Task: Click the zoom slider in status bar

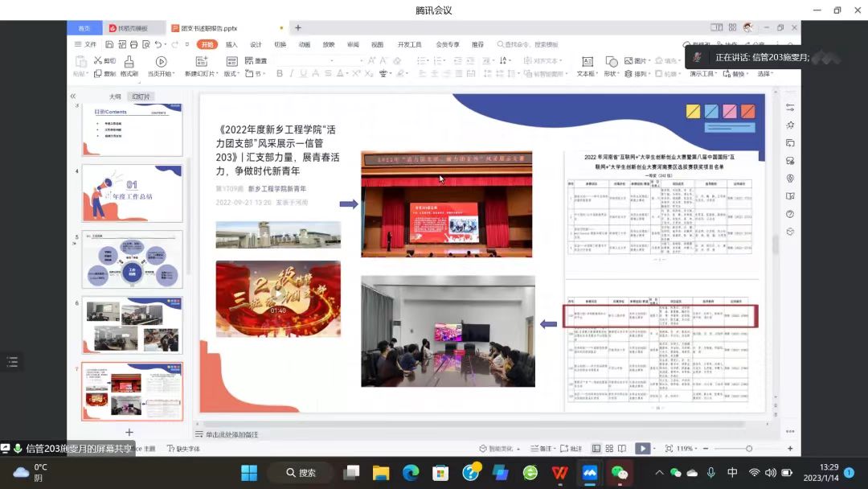Action: (748, 448)
